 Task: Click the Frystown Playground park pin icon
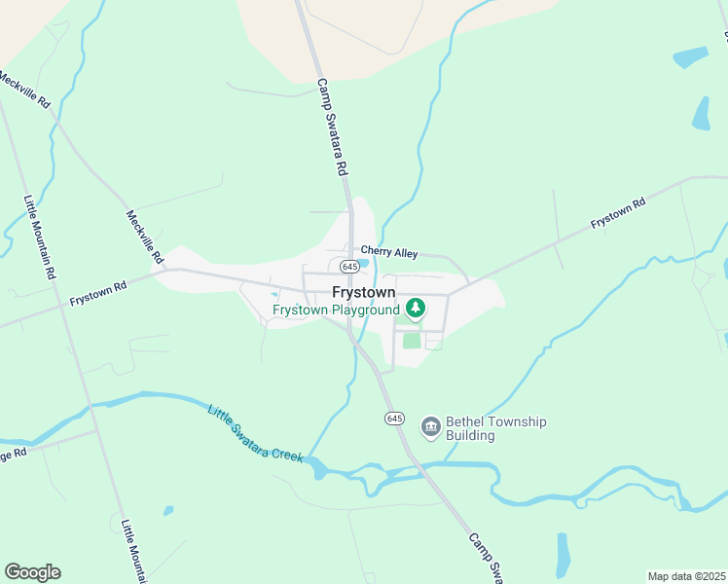[416, 309]
